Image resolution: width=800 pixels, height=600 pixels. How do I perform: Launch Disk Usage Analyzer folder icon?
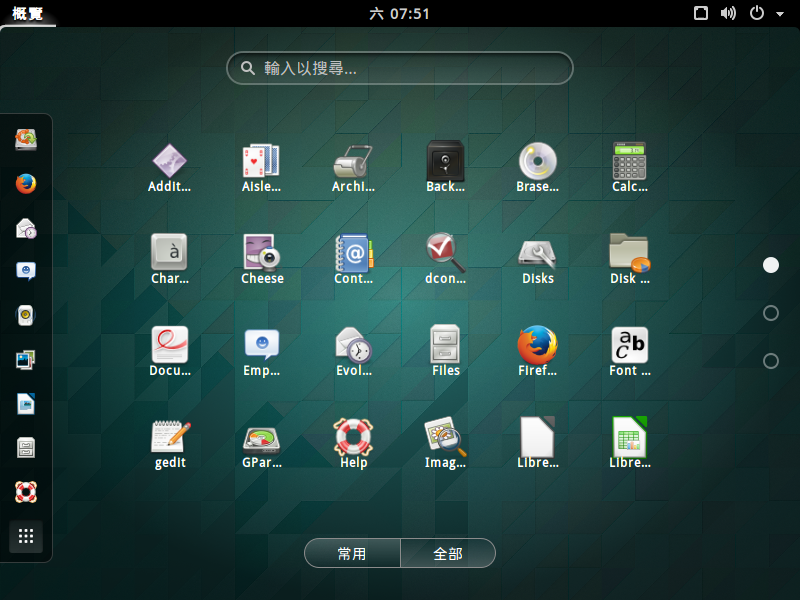click(x=630, y=252)
